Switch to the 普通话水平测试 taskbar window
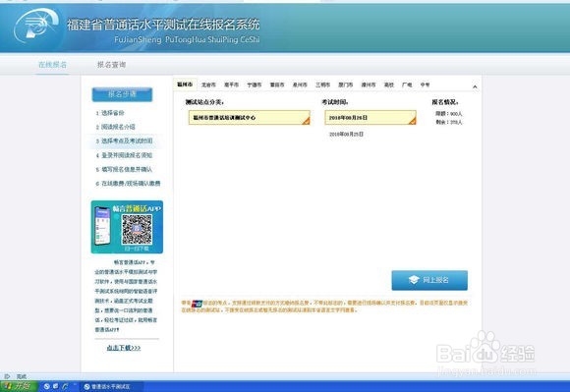The width and height of the screenshot is (570, 392). [x=111, y=386]
